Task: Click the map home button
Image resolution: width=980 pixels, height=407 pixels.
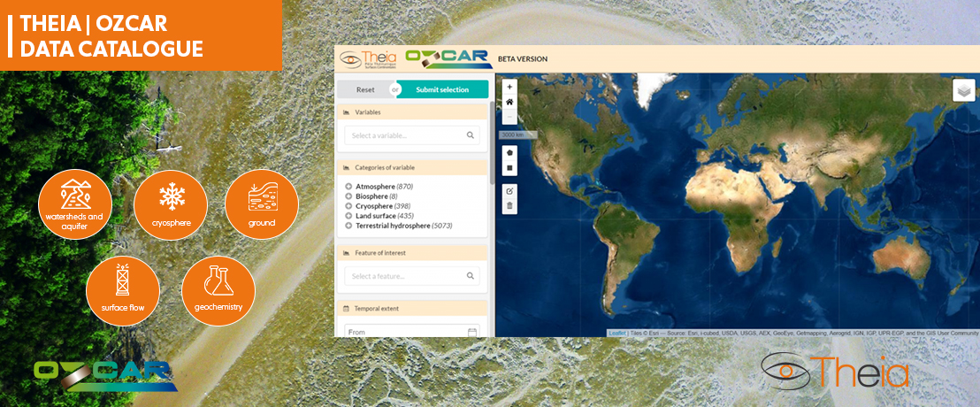Action: (x=509, y=102)
